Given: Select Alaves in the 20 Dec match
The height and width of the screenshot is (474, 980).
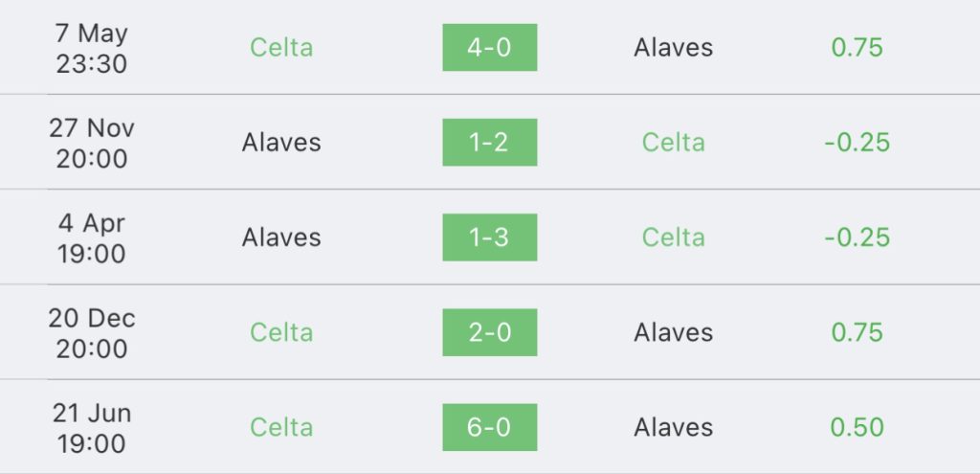Looking at the screenshot, I should click(673, 332).
